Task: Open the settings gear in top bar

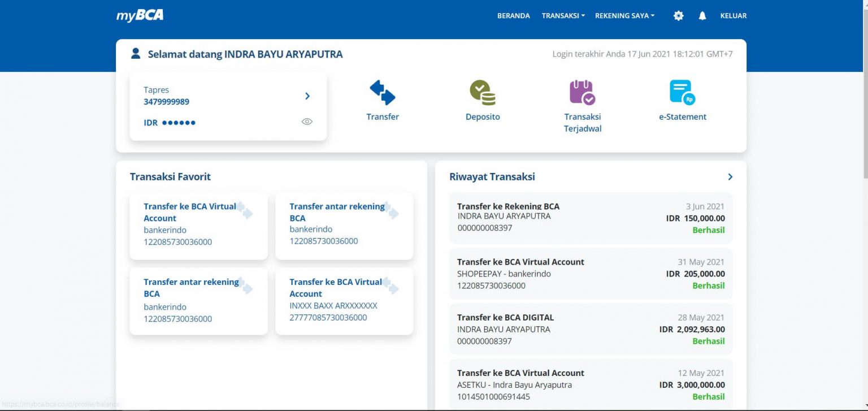Action: [x=678, y=15]
